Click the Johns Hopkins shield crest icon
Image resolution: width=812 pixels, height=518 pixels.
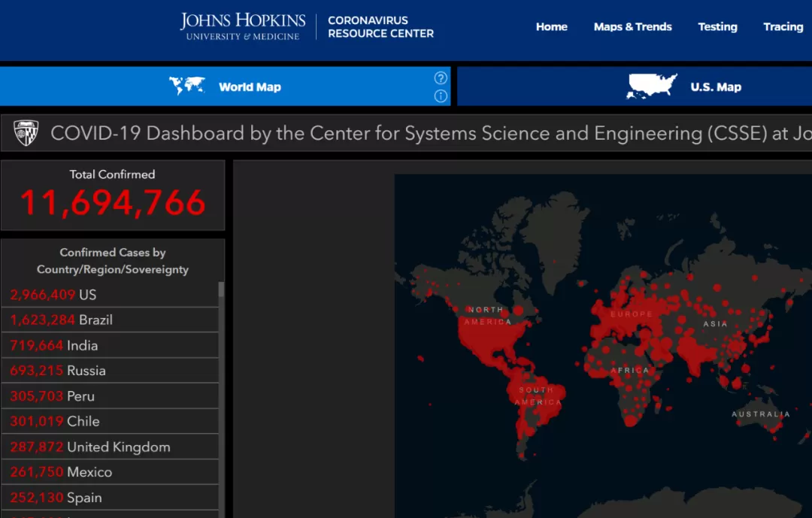click(26, 133)
